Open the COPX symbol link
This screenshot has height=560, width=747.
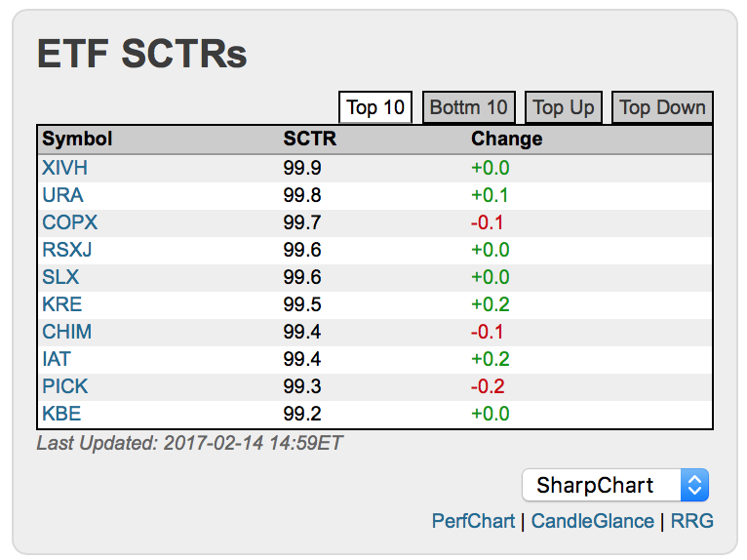69,222
